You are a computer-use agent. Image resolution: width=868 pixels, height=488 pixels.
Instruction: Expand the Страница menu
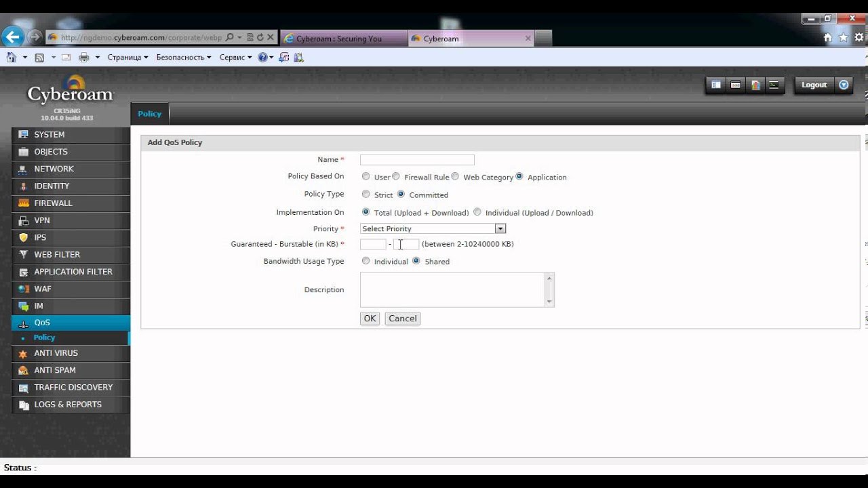(x=127, y=58)
